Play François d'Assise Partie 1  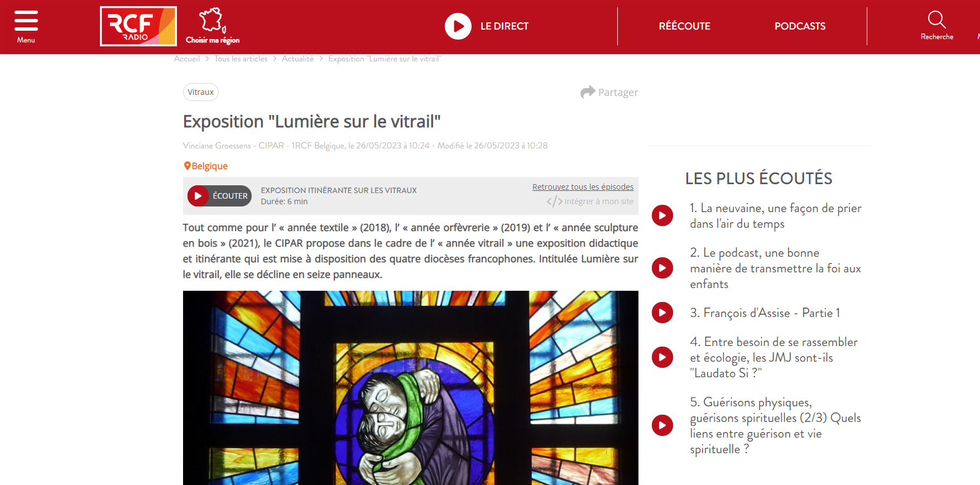(x=662, y=313)
